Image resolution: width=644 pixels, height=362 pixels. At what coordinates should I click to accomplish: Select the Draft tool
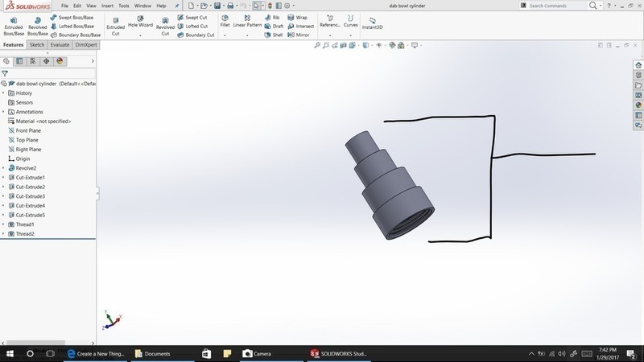(274, 27)
